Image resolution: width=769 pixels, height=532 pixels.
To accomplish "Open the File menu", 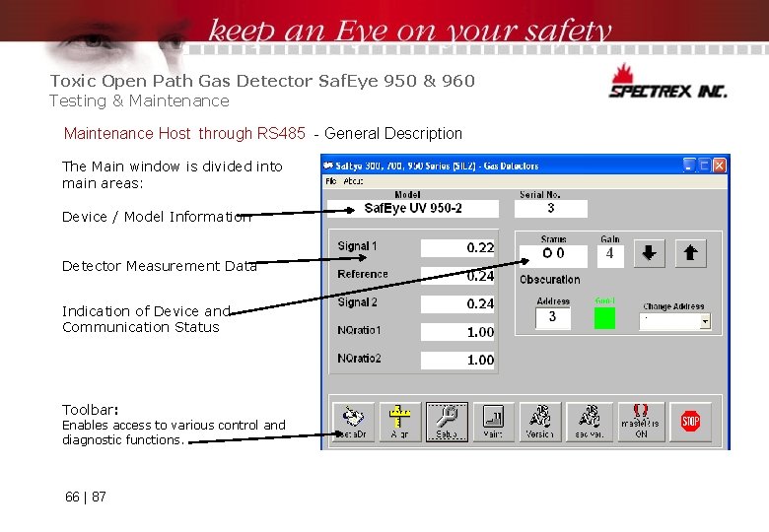I will tap(331, 181).
